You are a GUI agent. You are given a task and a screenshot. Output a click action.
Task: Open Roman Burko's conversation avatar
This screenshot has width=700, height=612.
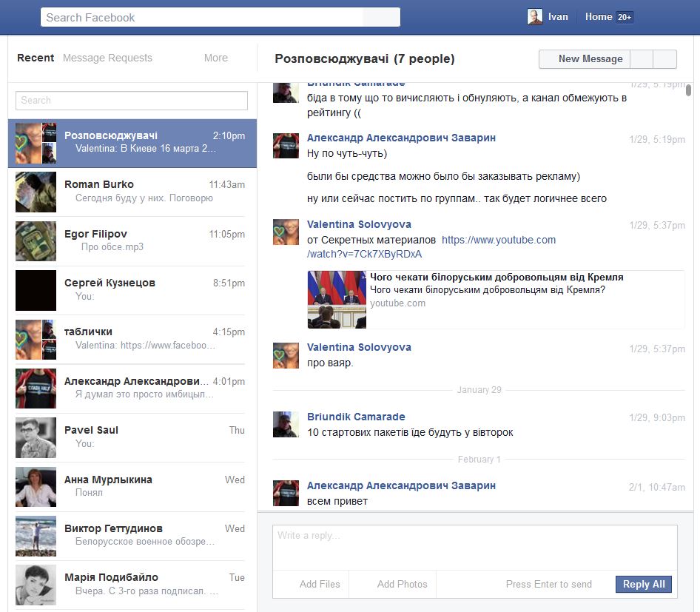[36, 192]
